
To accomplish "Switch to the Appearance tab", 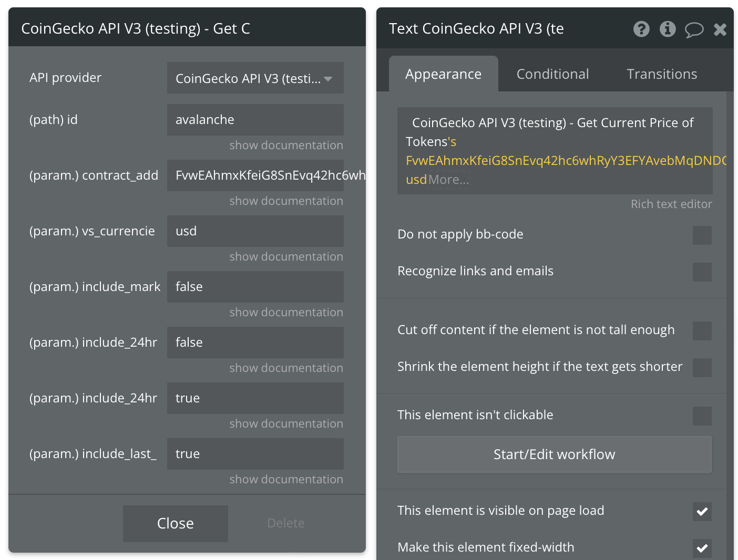I will 443,74.
